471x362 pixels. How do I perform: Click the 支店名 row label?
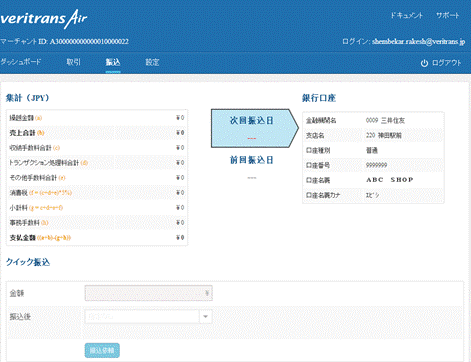point(315,136)
